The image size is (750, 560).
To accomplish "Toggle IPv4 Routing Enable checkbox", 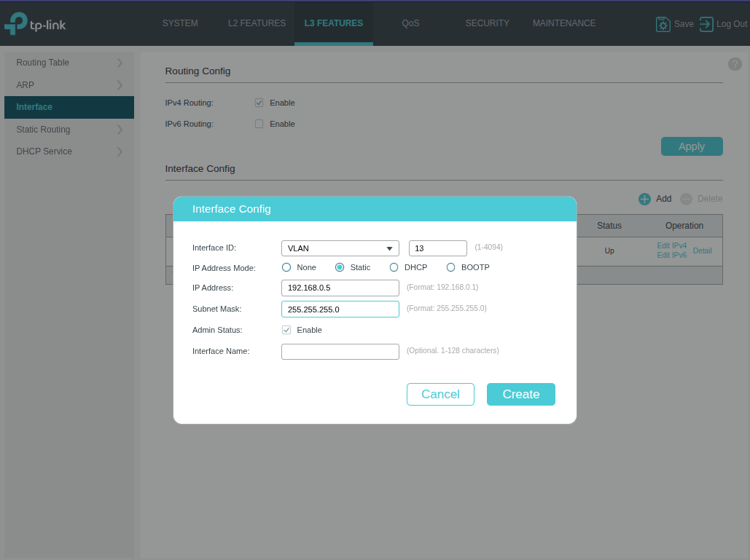I will coord(259,103).
